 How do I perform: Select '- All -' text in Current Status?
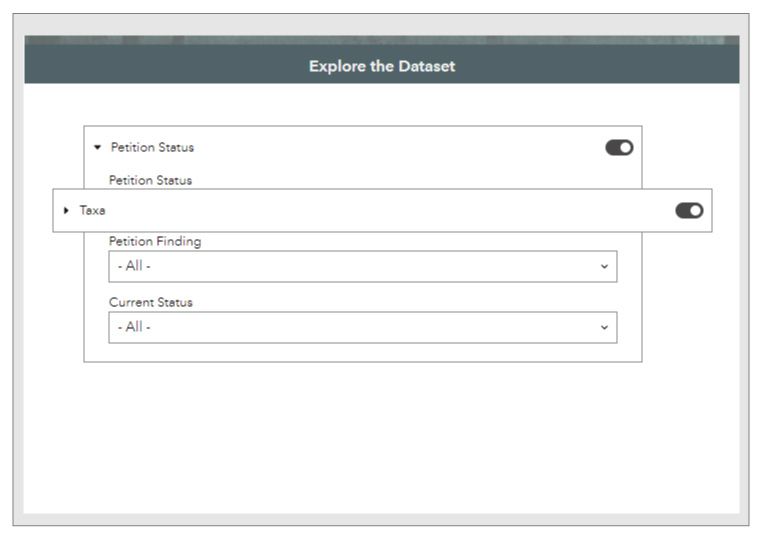(134, 327)
